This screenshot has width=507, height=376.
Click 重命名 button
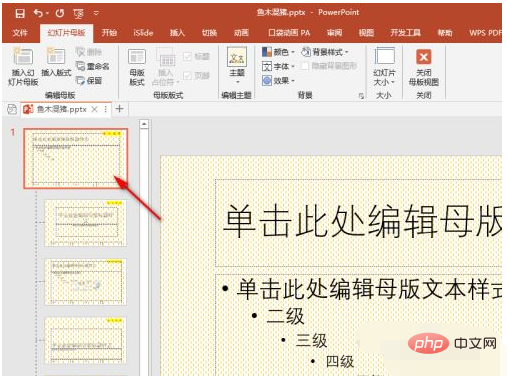(x=92, y=66)
